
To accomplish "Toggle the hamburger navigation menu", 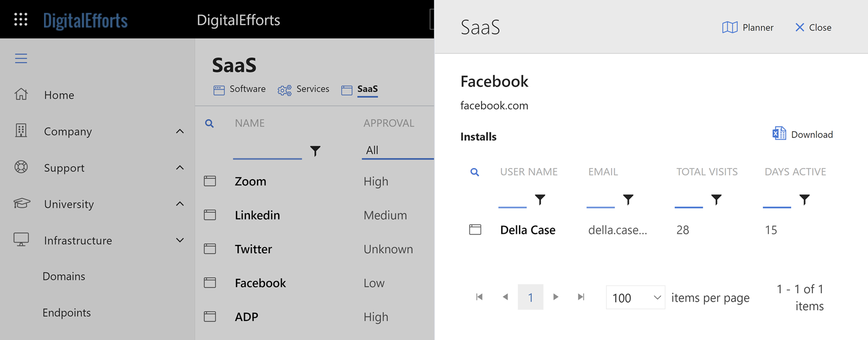I will click(x=21, y=58).
